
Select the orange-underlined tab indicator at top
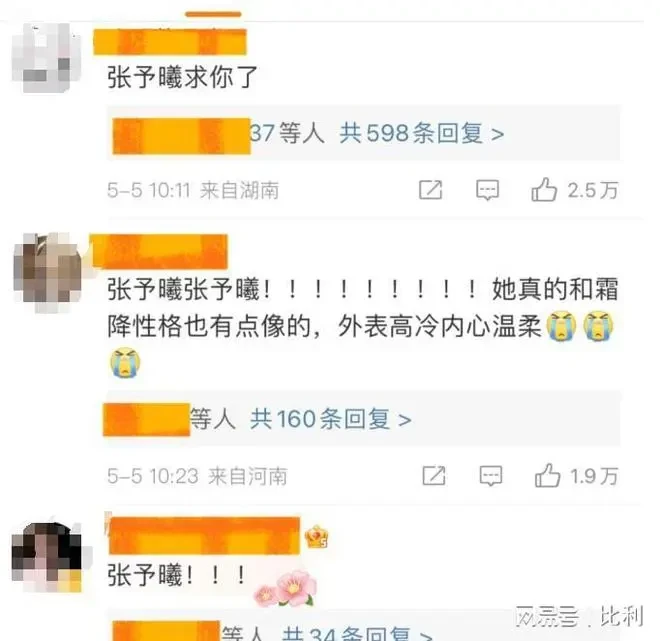213,15
